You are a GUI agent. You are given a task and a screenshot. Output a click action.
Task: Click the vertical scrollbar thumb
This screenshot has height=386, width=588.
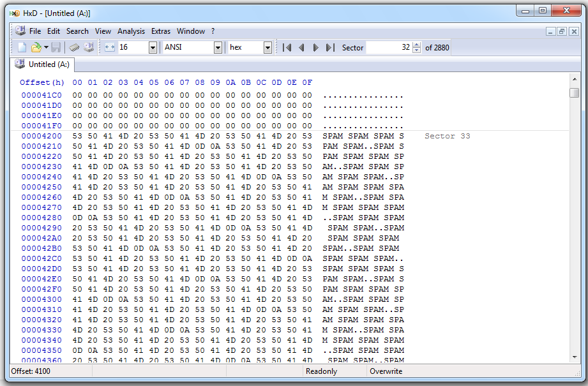[x=574, y=92]
